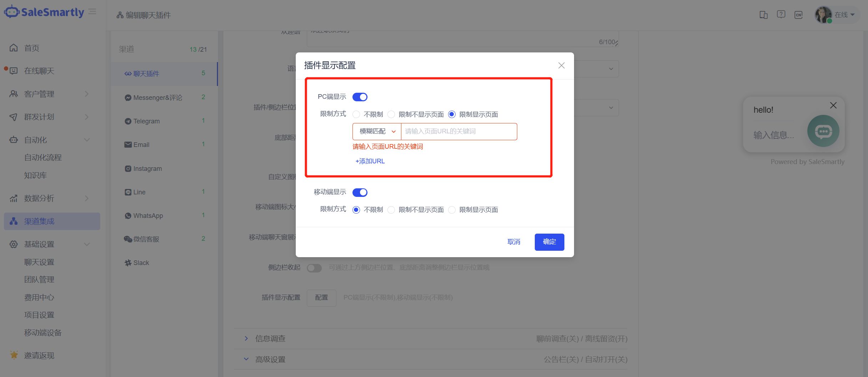Select the WhatsApp channel
The image size is (868, 377).
coord(148,215)
